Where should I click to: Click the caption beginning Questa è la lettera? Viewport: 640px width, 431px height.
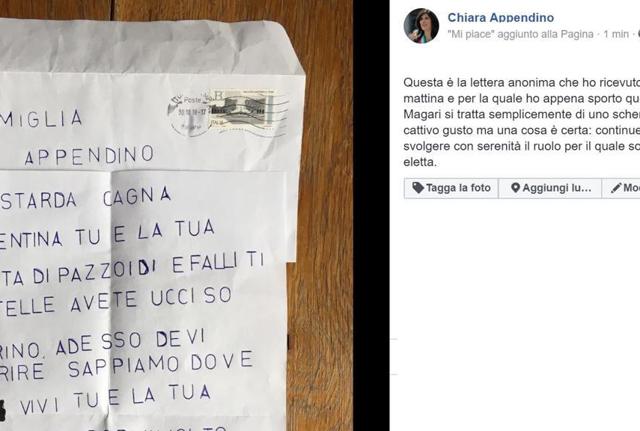tap(522, 122)
